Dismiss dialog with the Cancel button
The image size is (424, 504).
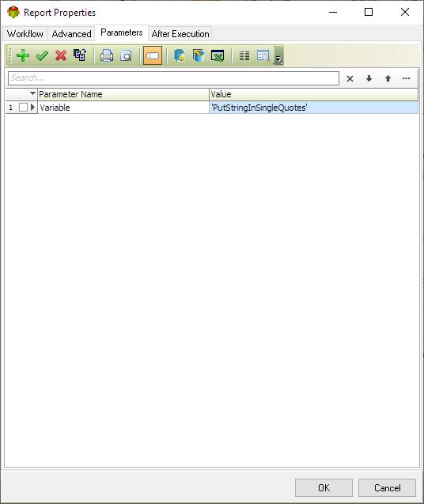[x=387, y=487]
